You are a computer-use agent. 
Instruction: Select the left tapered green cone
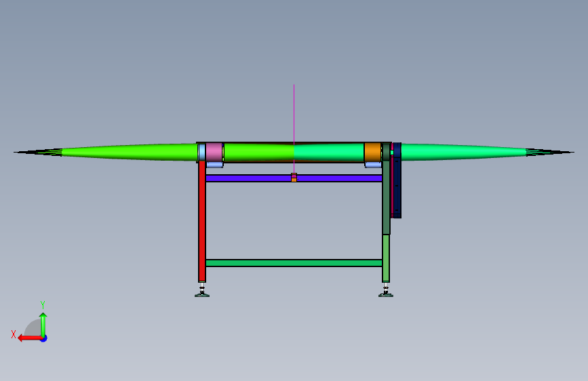[130, 153]
